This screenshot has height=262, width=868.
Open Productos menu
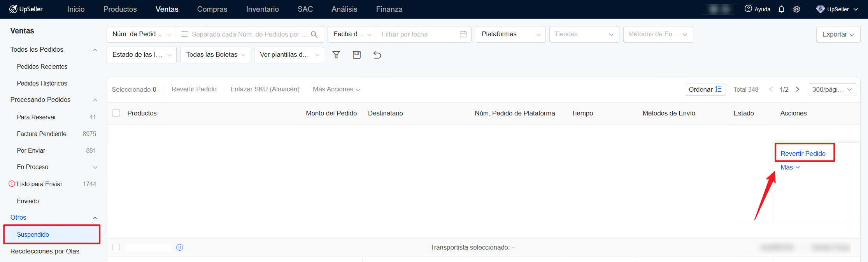(120, 9)
